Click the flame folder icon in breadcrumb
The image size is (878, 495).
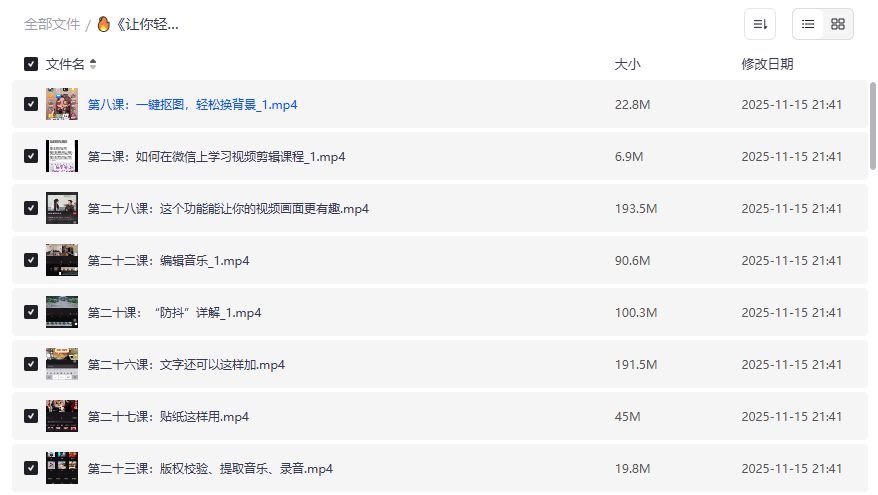click(104, 24)
